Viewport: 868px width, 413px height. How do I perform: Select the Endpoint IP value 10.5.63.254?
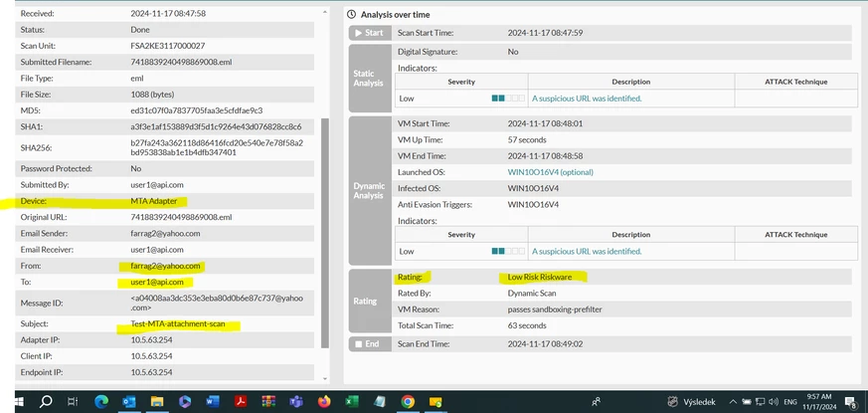click(x=152, y=372)
